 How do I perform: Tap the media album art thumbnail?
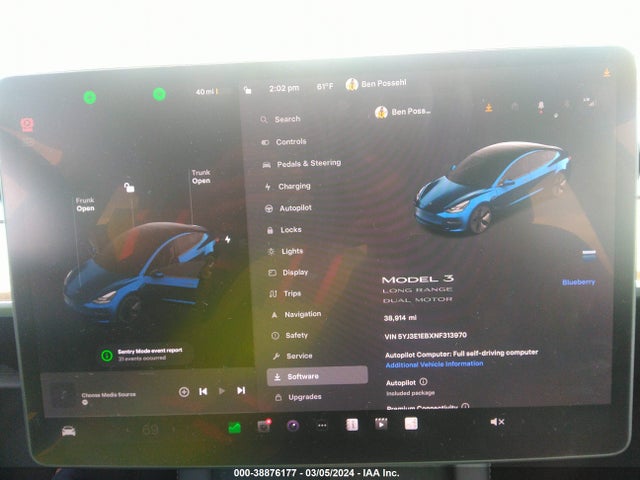(63, 395)
